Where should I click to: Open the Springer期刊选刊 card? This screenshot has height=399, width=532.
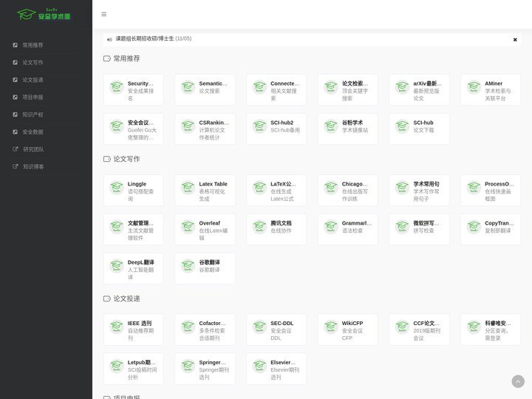coord(205,369)
